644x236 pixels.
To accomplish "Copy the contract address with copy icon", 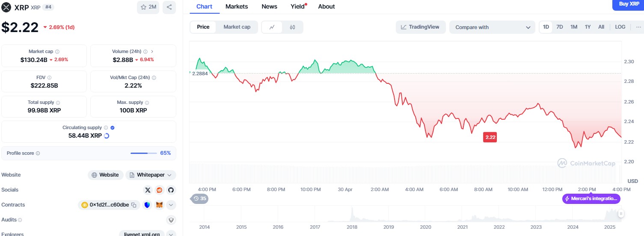I will coord(134,205).
